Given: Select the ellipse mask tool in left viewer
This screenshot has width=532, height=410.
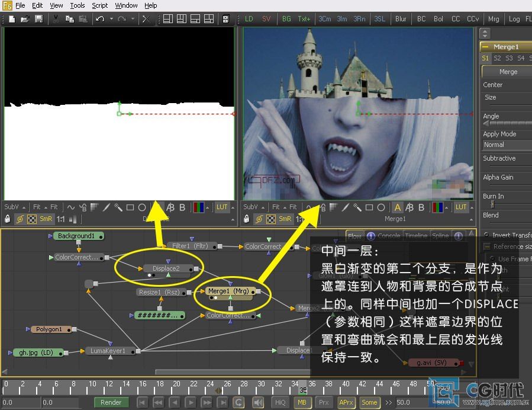Looking at the screenshot, I should click(x=142, y=207).
